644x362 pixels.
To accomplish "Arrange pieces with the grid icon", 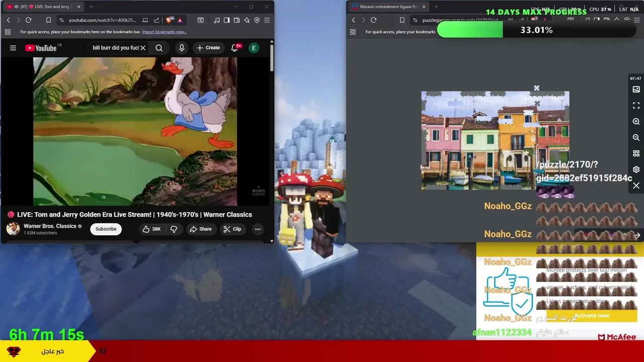I will pyautogui.click(x=636, y=153).
